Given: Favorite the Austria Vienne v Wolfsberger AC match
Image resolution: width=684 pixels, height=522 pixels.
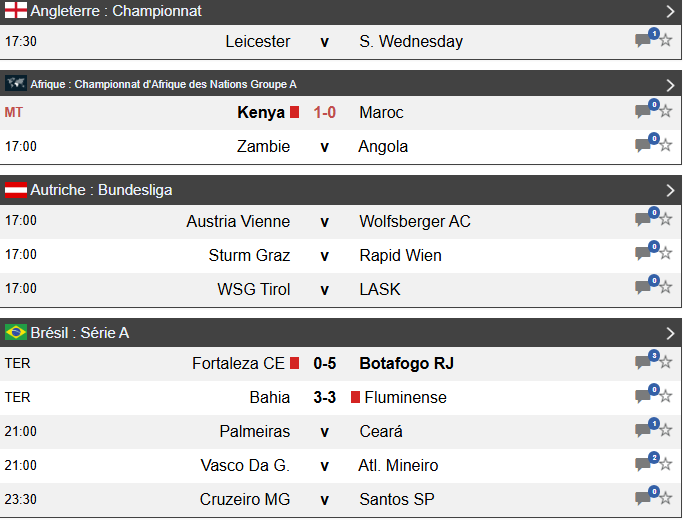Looking at the screenshot, I should coord(665,221).
